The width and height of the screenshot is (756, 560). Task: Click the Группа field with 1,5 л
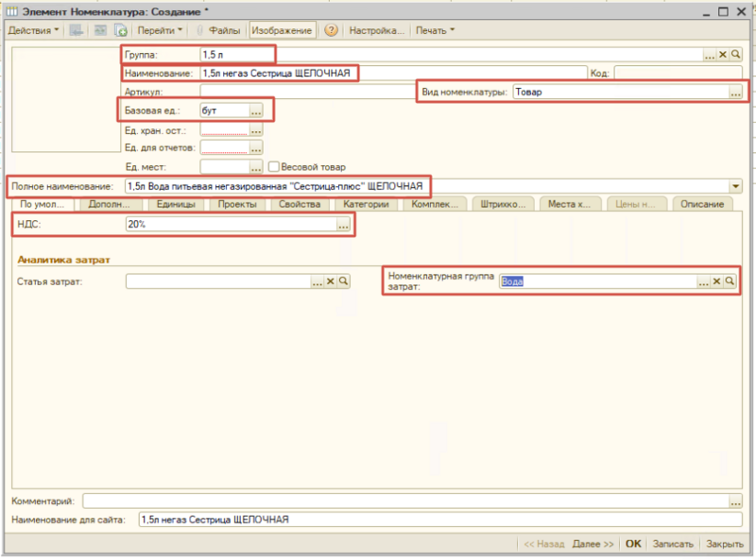(451, 55)
